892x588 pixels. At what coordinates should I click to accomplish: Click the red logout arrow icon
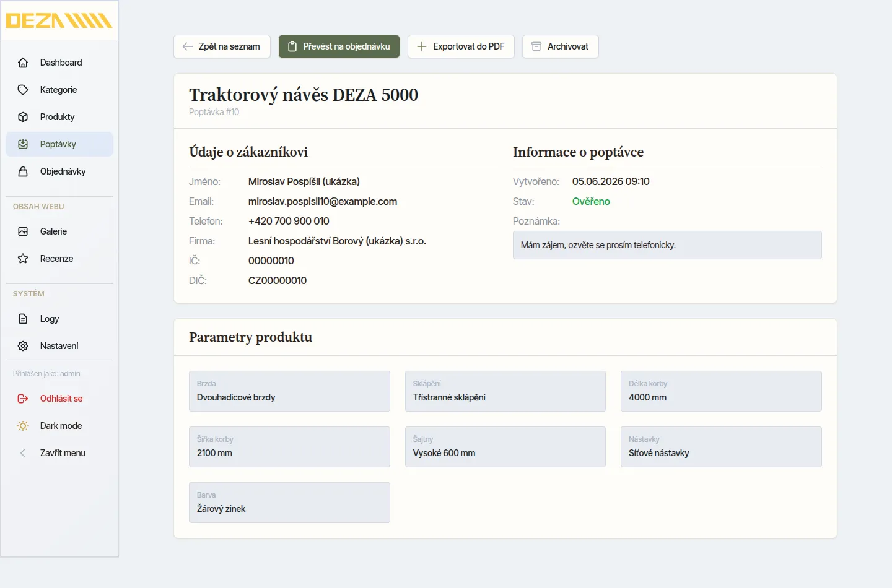click(x=23, y=399)
